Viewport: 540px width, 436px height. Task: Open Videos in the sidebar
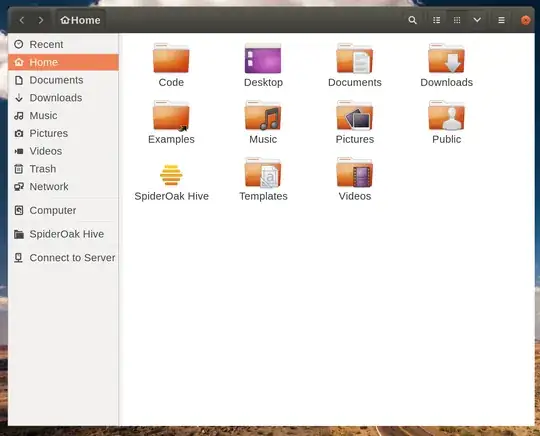(63, 151)
